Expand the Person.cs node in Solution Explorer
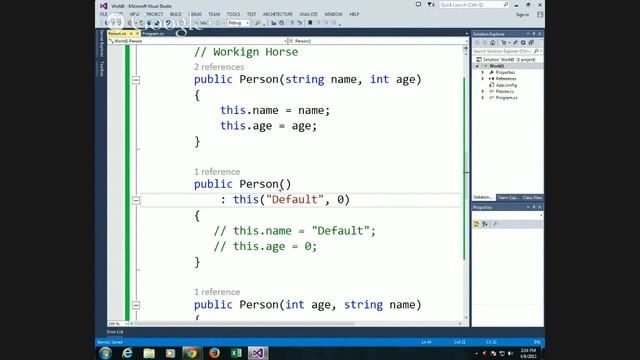 [483, 91]
